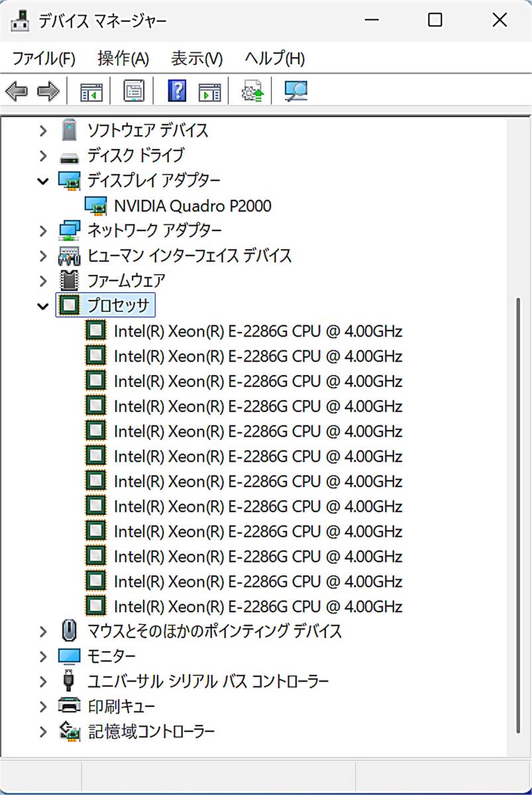This screenshot has height=795, width=532.
Task: Collapse the プロセッサ node
Action: [43, 306]
